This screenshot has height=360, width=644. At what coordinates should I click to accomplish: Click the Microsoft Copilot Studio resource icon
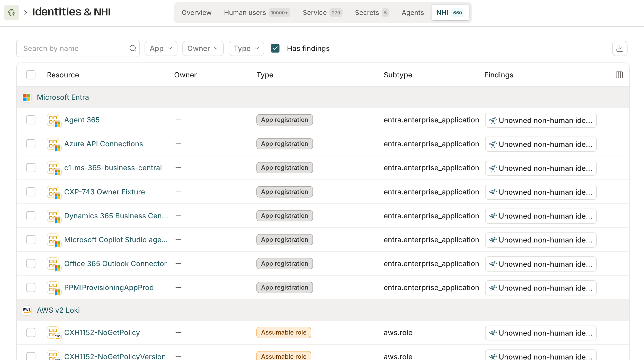54,240
